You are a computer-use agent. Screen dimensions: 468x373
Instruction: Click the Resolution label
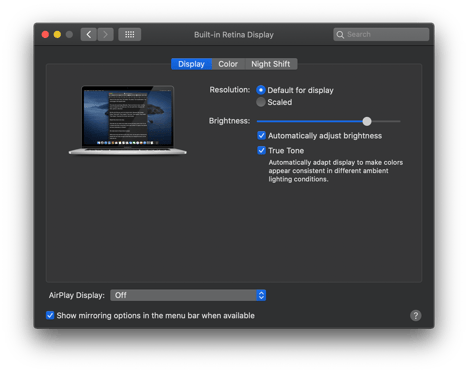pos(230,90)
